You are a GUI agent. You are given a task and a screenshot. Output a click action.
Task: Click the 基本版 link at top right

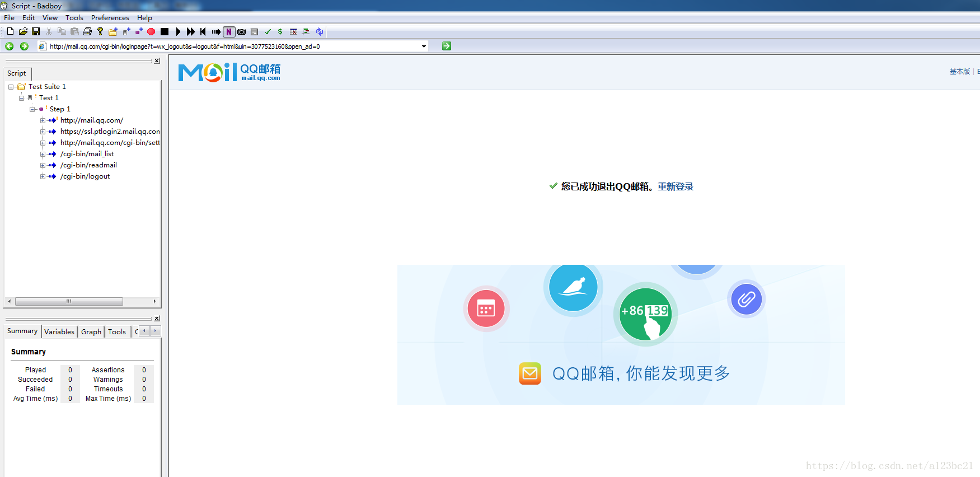959,72
